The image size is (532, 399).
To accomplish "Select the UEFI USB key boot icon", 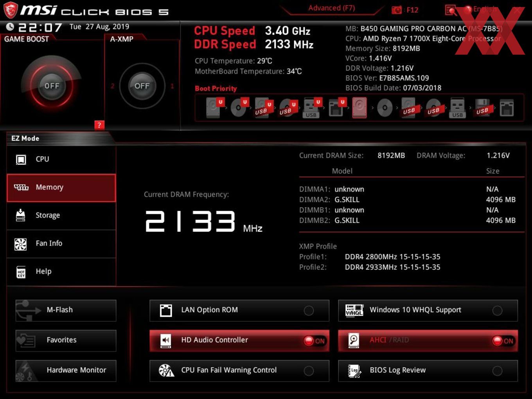I will point(311,108).
